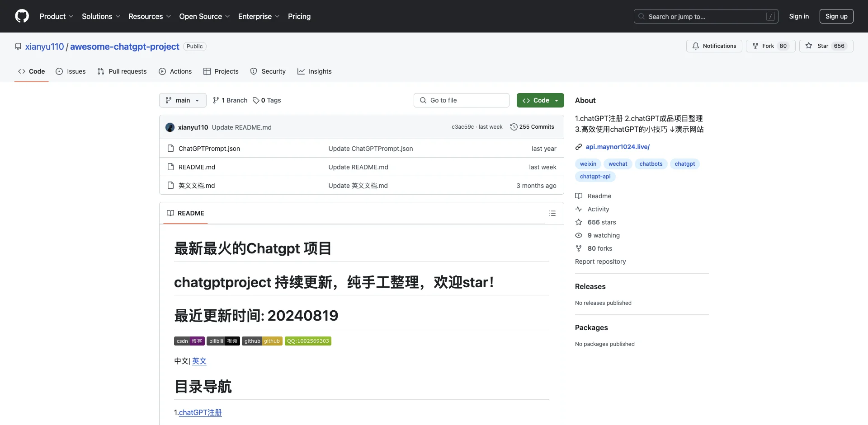The image size is (868, 425).
Task: Fork the repository with Fork button
Action: [771, 46]
